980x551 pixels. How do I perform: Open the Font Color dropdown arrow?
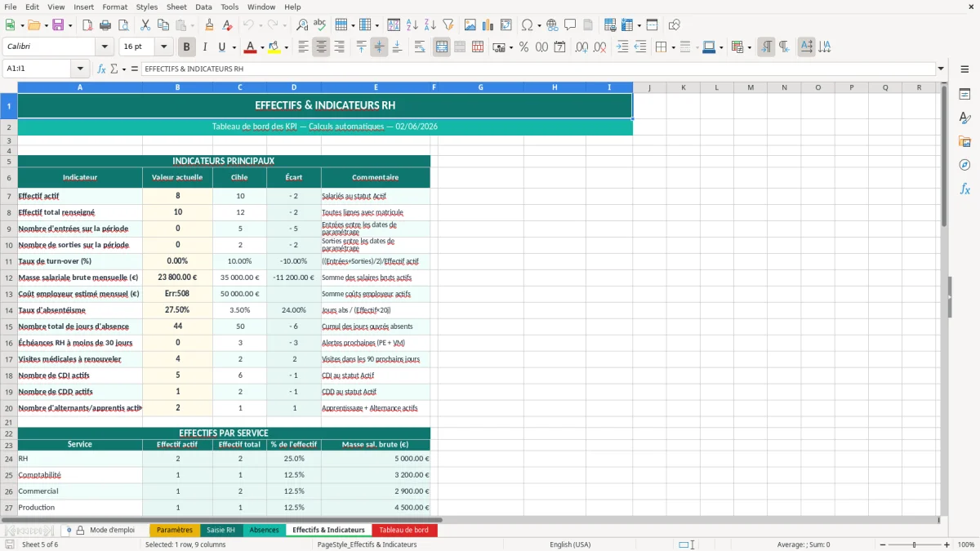(262, 47)
